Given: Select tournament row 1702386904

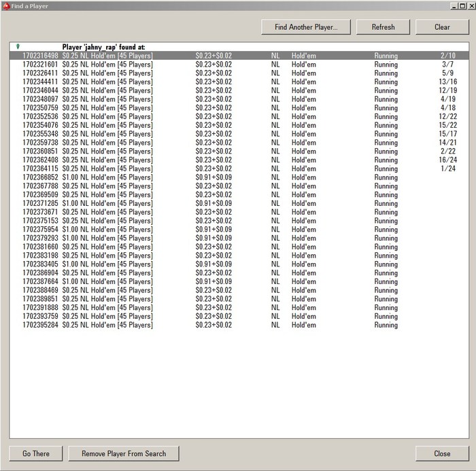Looking at the screenshot, I should pos(239,273).
